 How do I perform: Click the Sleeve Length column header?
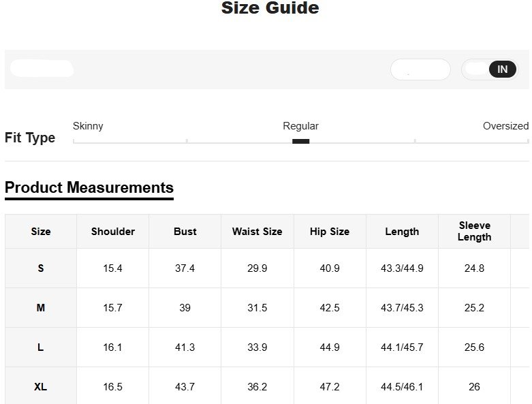click(474, 232)
